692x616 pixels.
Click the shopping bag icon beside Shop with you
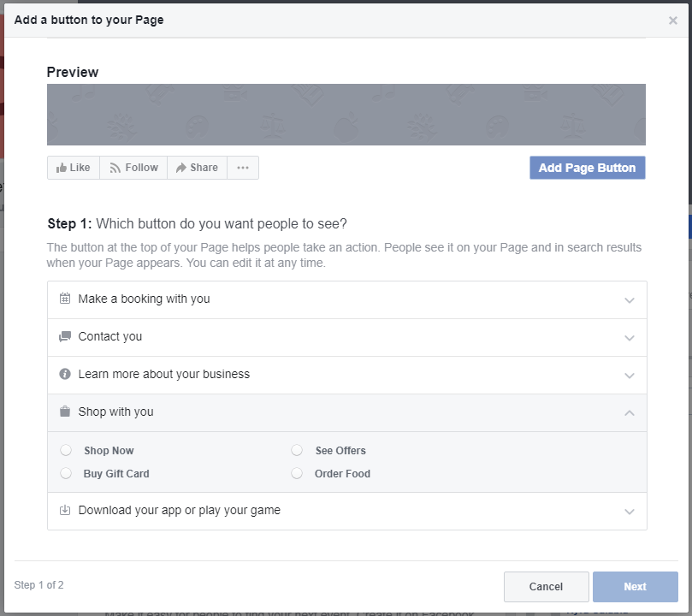tap(65, 412)
